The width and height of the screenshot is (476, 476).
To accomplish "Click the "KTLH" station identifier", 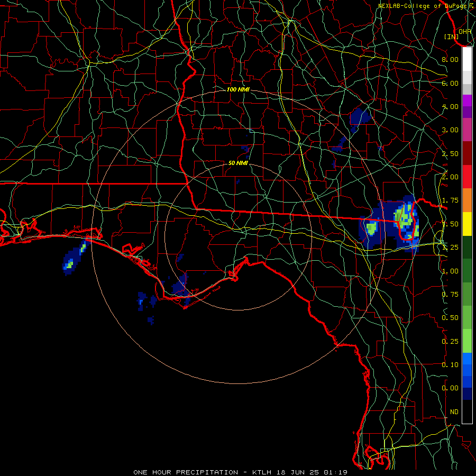I will click(262, 472).
